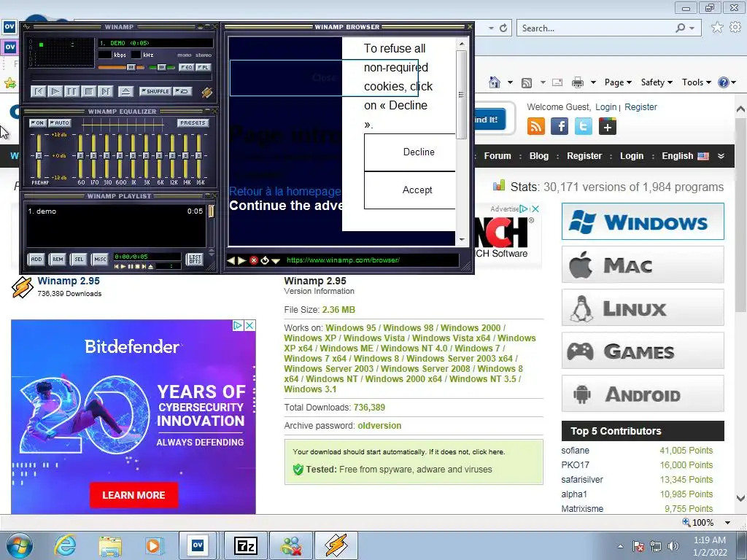Click the Winamp lightning bolt logo
747x560 pixels.
(206, 92)
